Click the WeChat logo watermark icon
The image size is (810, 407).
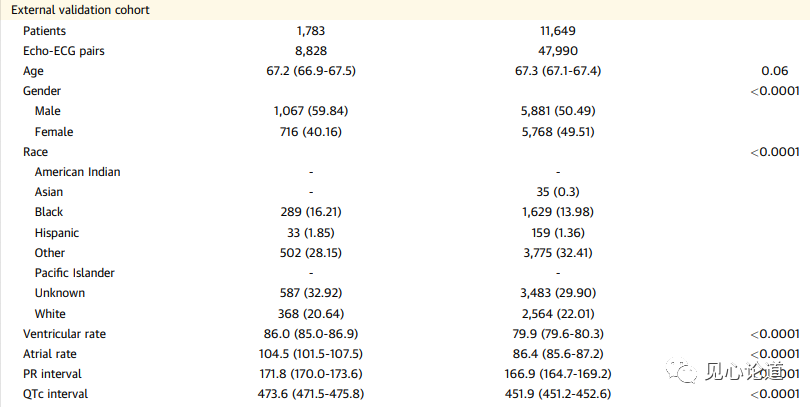coord(681,371)
